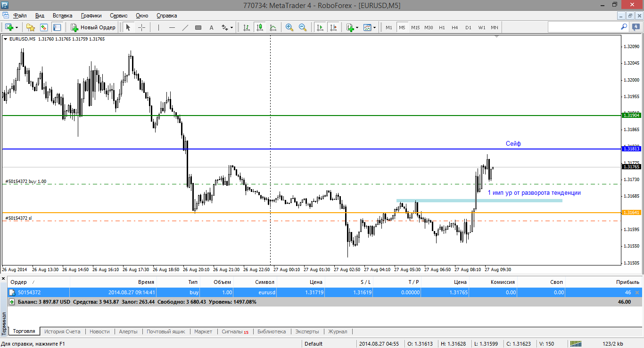Image resolution: width=644 pixels, height=348 pixels.
Task: Open the Библиотека tab
Action: point(272,331)
